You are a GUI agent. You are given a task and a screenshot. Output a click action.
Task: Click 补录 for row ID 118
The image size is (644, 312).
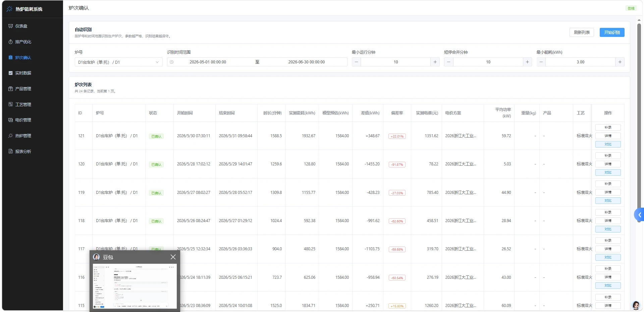(x=608, y=212)
